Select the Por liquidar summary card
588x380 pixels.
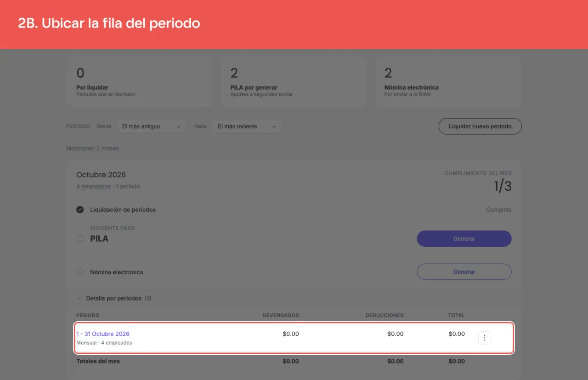(140, 82)
